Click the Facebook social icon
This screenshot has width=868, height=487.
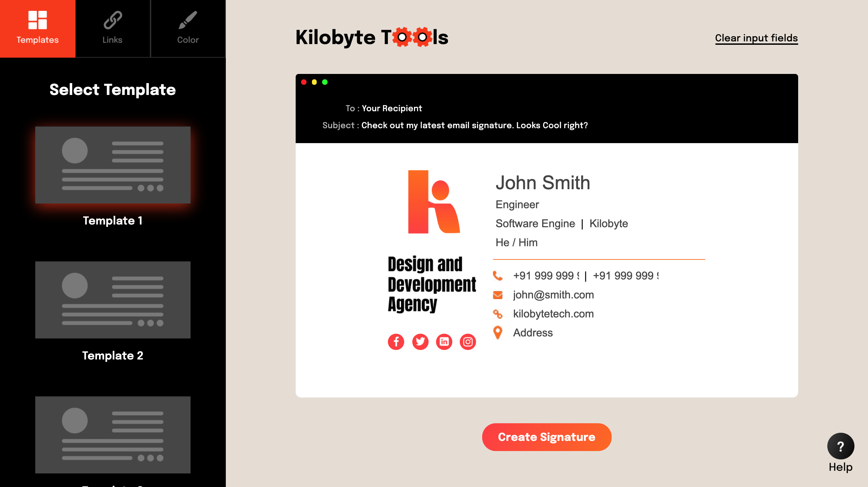(x=395, y=341)
